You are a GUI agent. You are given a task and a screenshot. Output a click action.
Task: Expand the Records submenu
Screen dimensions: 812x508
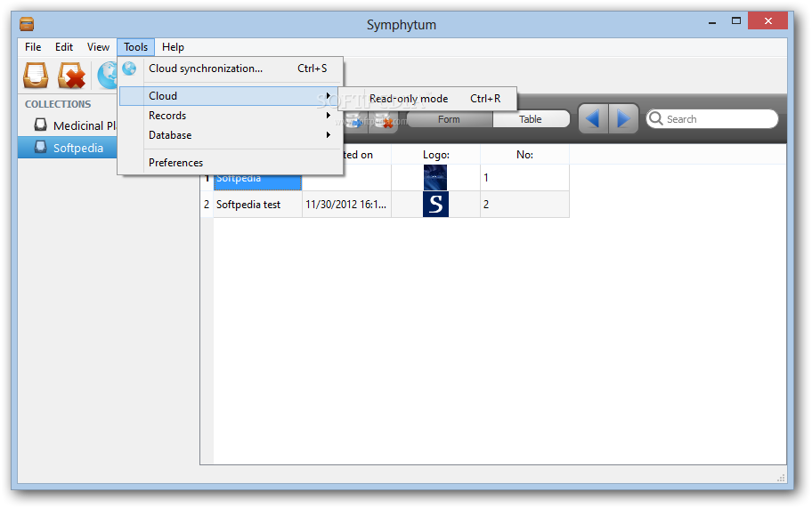[231, 116]
